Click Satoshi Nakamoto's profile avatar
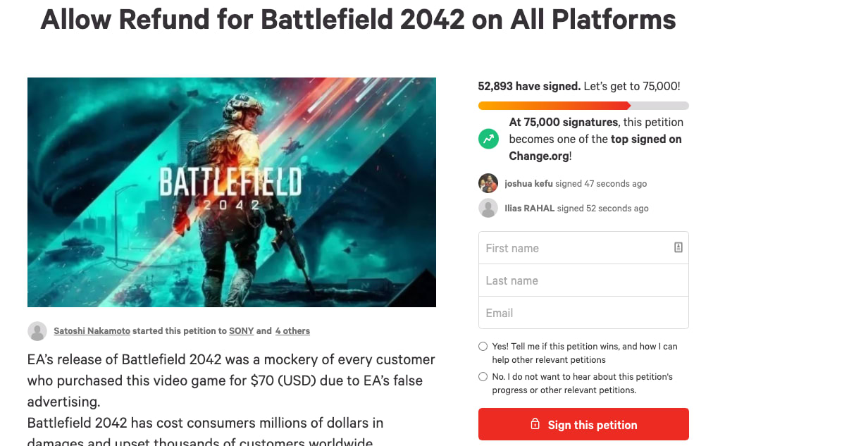This screenshot has width=868, height=446. point(37,331)
